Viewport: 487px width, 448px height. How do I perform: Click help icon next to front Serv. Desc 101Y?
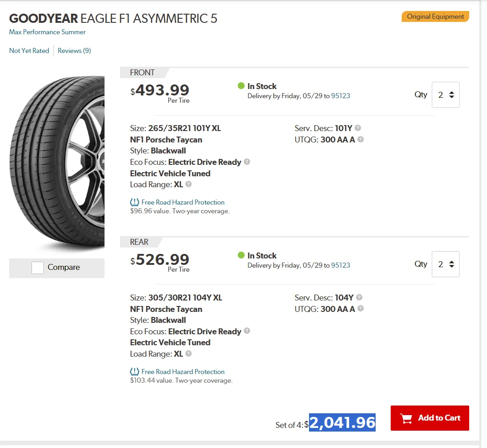tap(358, 128)
